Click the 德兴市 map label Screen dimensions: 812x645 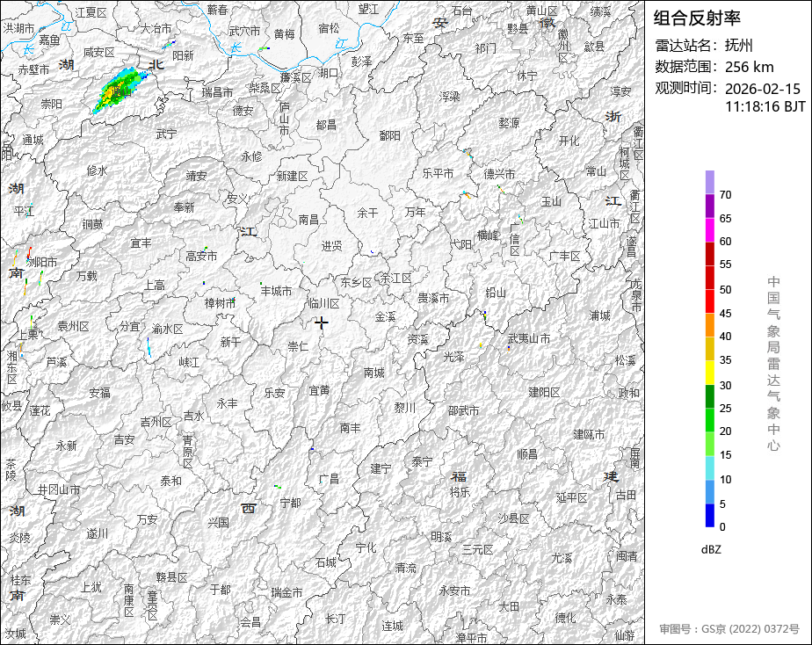click(x=500, y=174)
